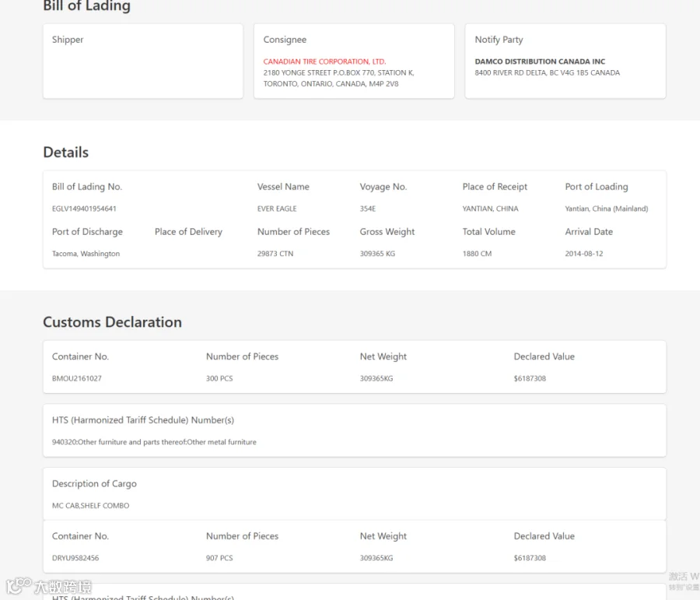Select the DAMCO DISTRIBUTION CANADA INC notify party name
This screenshot has height=600, width=700.
pyautogui.click(x=540, y=61)
